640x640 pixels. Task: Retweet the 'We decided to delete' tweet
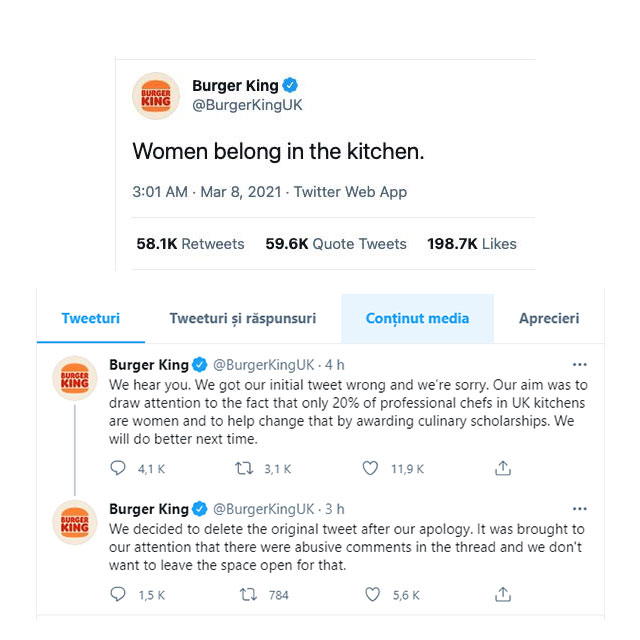pos(250,595)
